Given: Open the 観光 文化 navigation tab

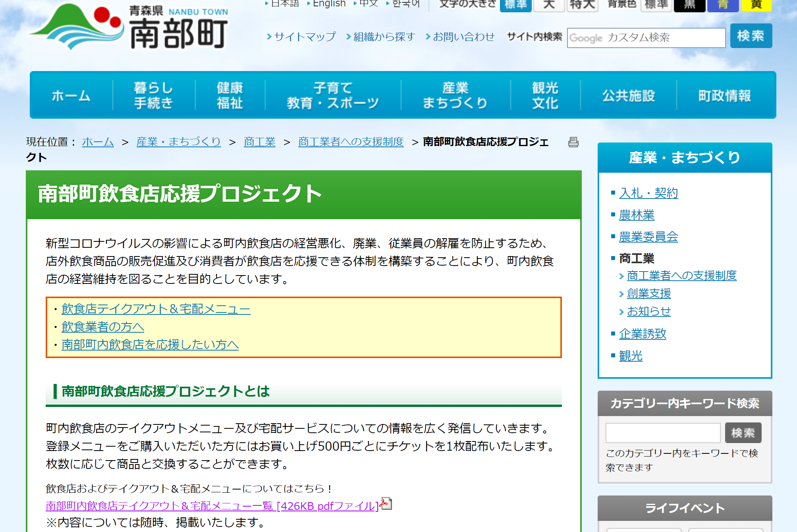Looking at the screenshot, I should [545, 95].
